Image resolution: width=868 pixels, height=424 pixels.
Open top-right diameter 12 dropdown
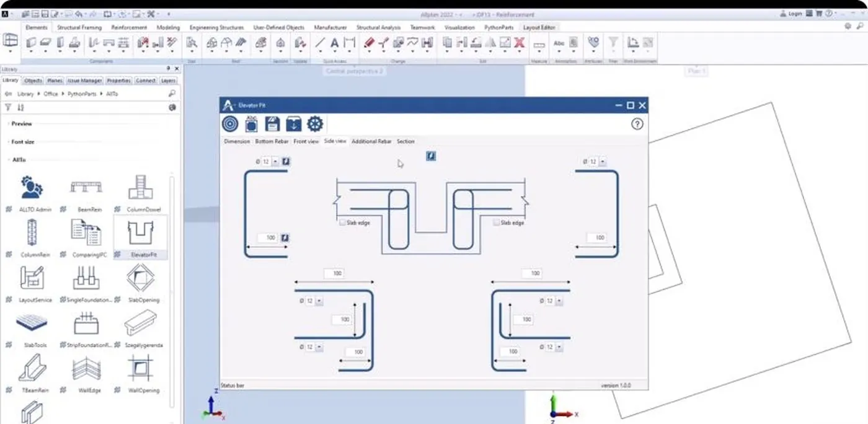[603, 162]
